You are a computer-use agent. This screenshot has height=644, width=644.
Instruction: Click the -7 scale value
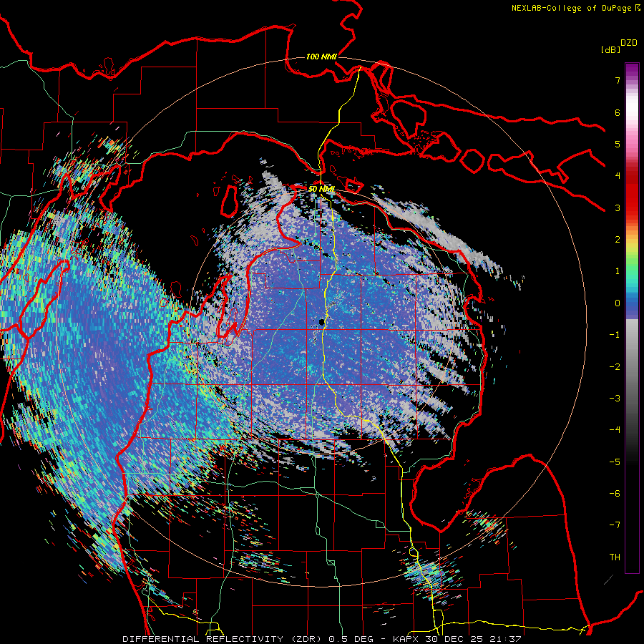(615, 525)
